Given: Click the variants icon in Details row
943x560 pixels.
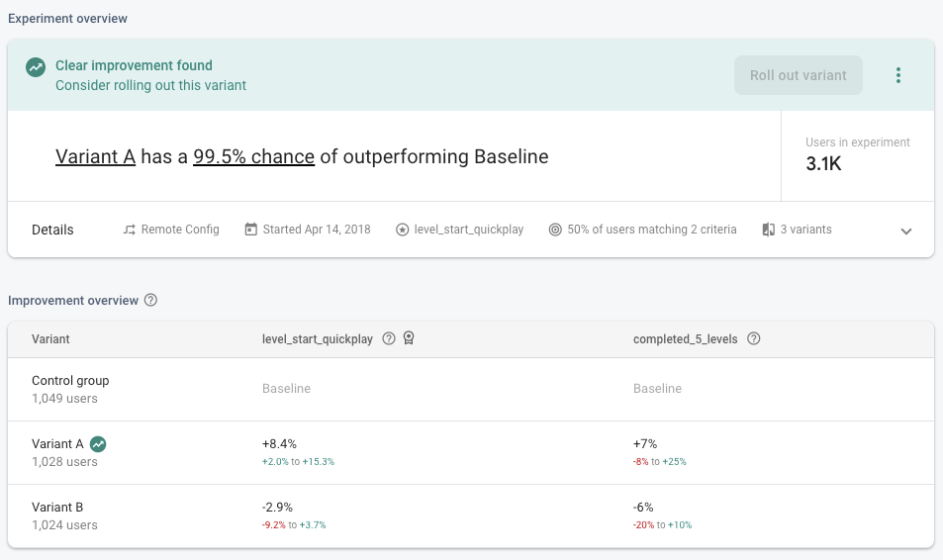Looking at the screenshot, I should pyautogui.click(x=768, y=230).
